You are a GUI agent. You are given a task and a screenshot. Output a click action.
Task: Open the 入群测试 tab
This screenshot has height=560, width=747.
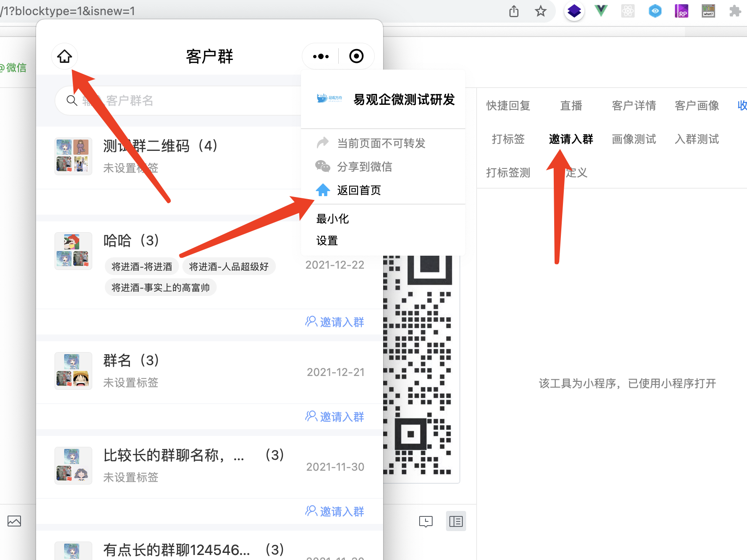coord(697,139)
